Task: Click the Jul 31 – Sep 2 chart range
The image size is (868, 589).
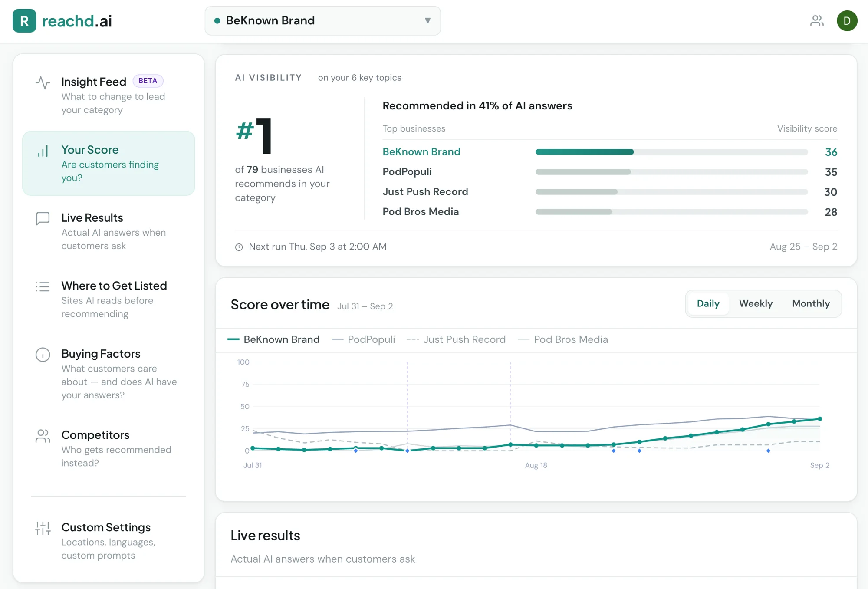Action: tap(365, 306)
